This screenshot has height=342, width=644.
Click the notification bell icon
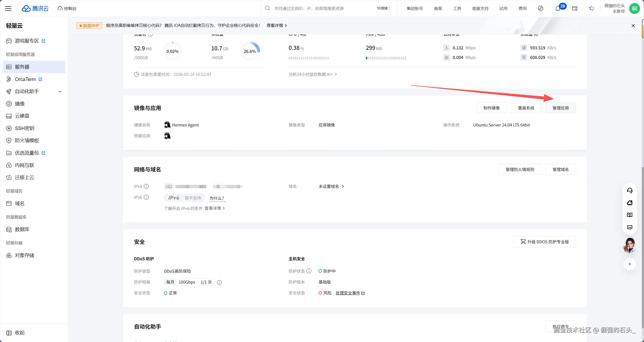point(558,9)
